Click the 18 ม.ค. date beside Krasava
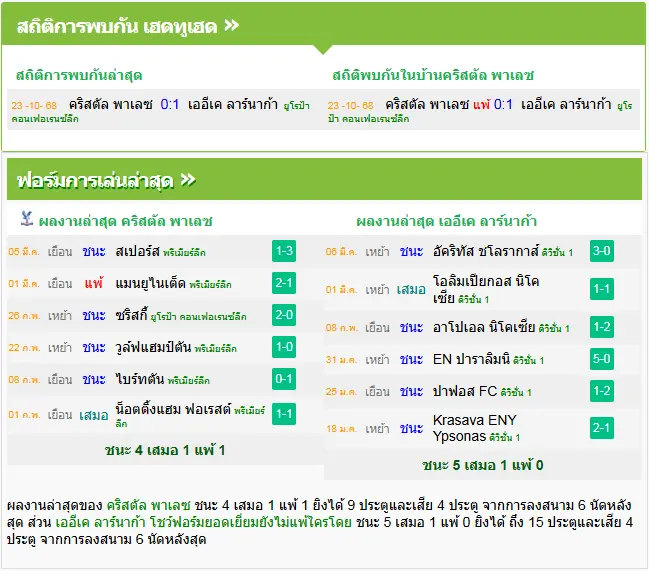649x571 pixels. (x=341, y=429)
